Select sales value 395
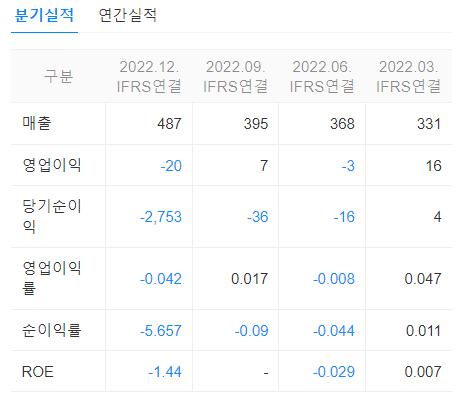This screenshot has height=412, width=476. (x=256, y=124)
